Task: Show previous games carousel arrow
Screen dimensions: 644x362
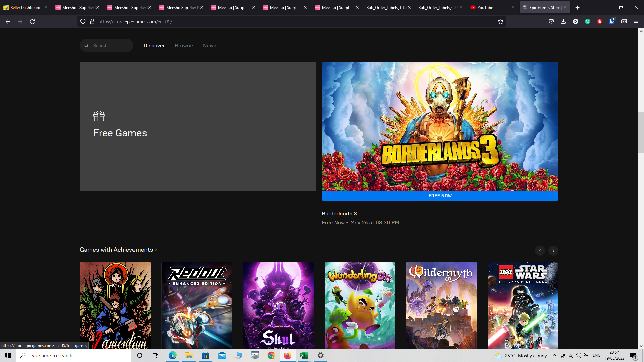Action: pos(540,251)
